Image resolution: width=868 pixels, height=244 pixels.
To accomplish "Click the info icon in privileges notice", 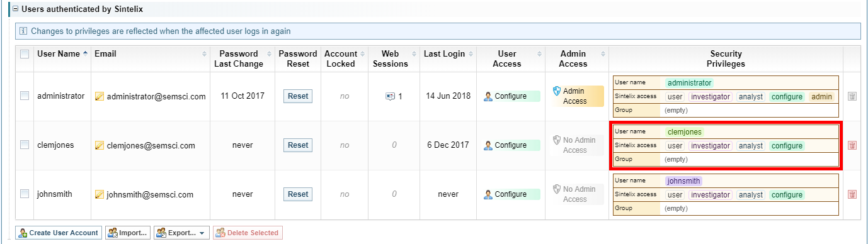I will tap(23, 31).
